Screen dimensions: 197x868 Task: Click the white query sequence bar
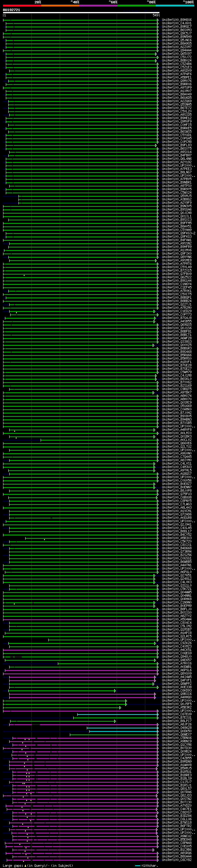(81, 12)
